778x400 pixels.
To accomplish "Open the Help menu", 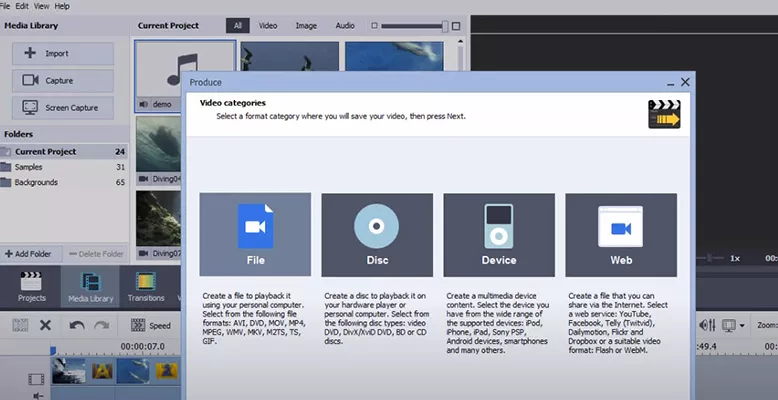I will pos(62,6).
